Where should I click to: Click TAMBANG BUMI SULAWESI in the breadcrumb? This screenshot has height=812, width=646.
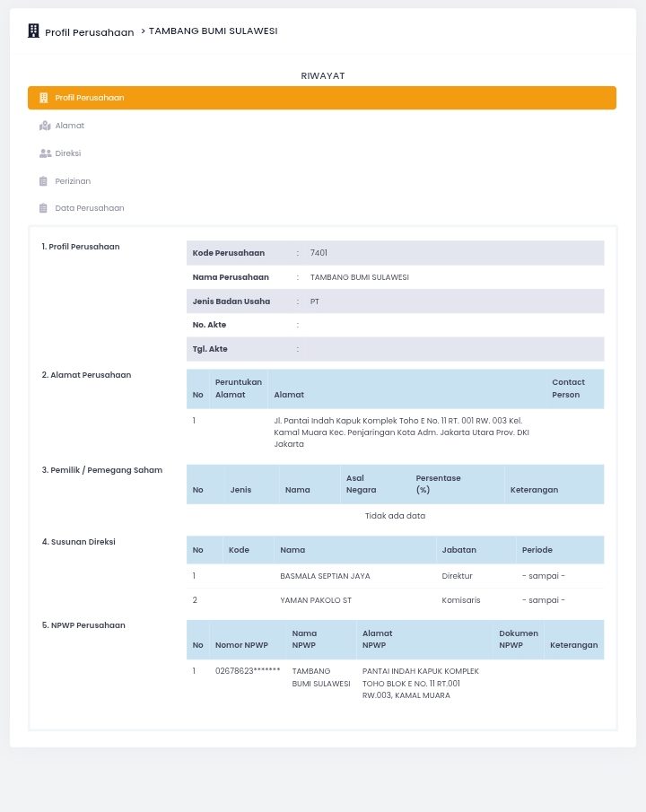click(x=213, y=31)
